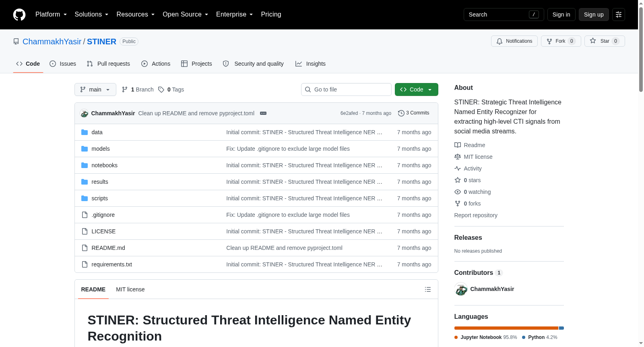Click the results folder icon

[x=85, y=182]
